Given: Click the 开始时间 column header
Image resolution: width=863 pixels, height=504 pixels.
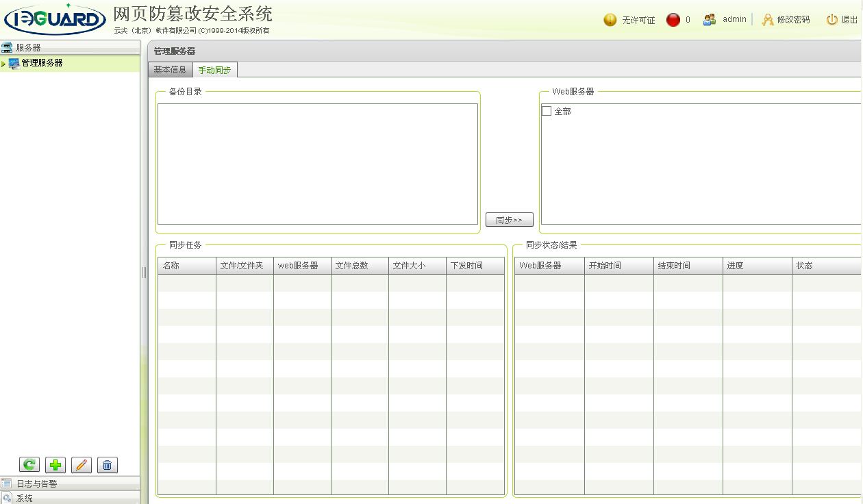Looking at the screenshot, I should click(619, 266).
